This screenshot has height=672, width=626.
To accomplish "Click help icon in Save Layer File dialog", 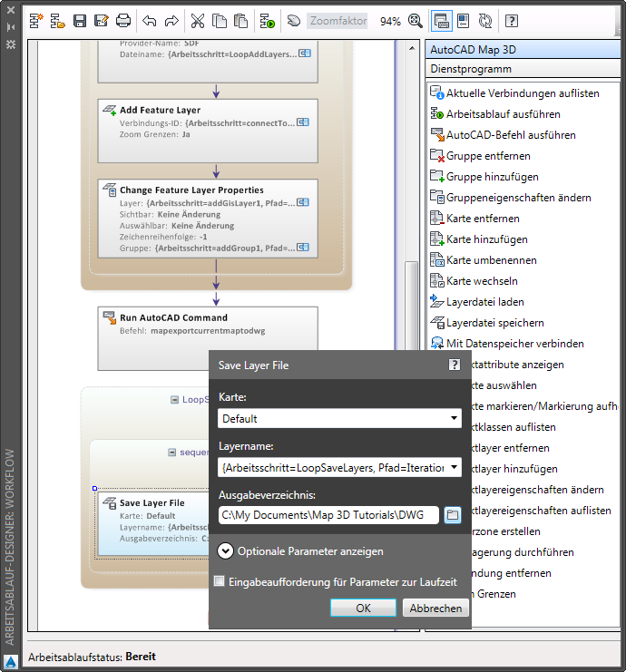I will point(455,365).
